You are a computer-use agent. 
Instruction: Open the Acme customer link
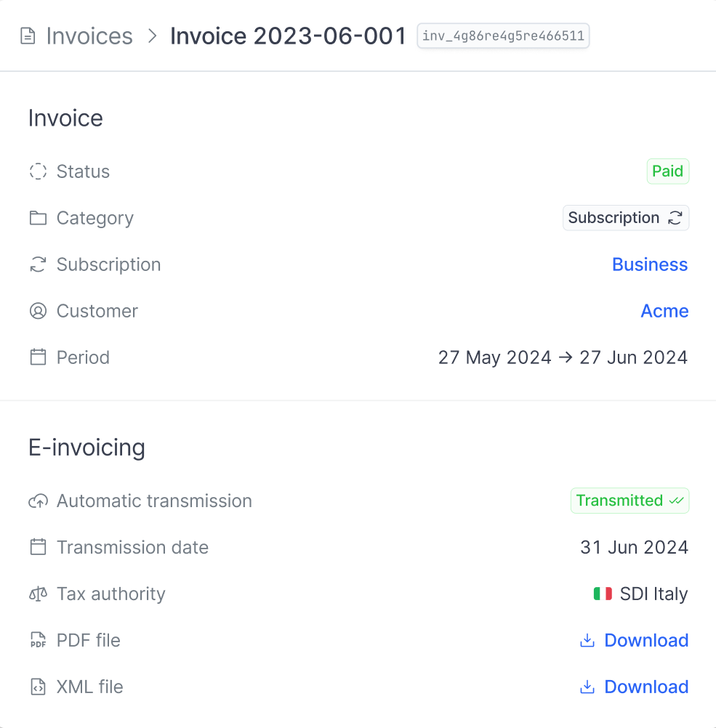664,311
